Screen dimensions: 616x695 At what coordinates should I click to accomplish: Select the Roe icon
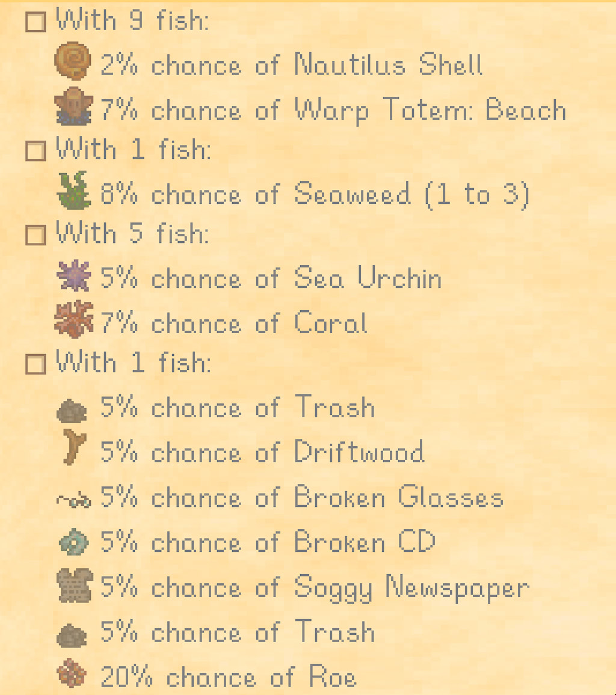(x=72, y=673)
